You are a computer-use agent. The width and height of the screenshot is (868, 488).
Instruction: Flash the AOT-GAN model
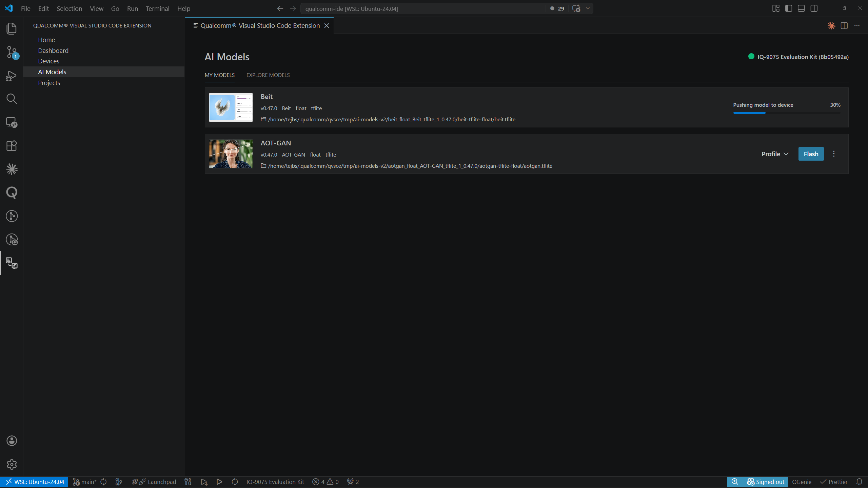tap(811, 154)
